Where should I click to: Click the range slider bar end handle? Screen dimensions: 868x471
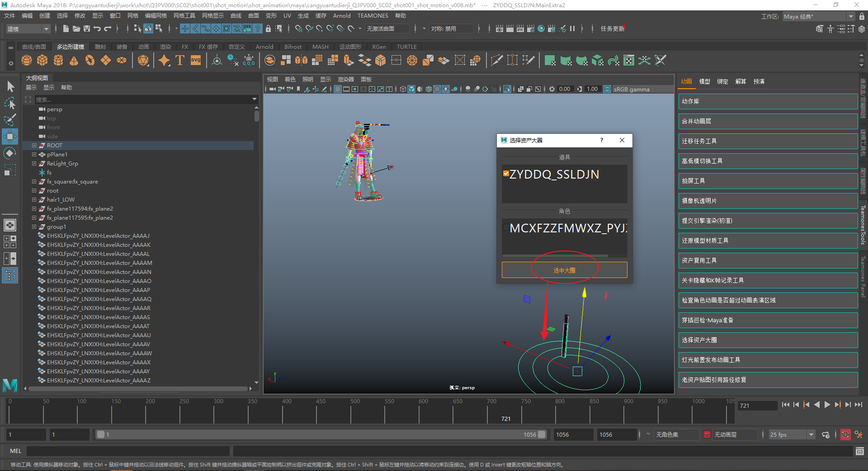[542, 435]
